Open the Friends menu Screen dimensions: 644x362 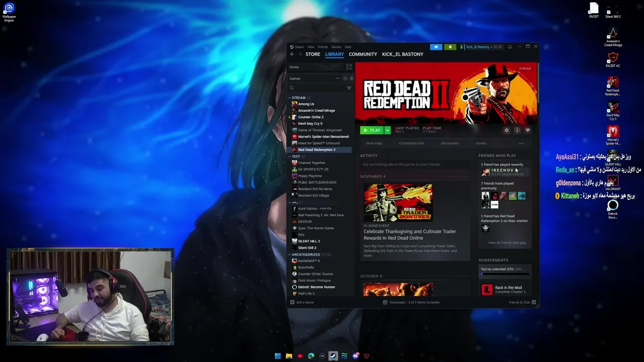coord(323,47)
